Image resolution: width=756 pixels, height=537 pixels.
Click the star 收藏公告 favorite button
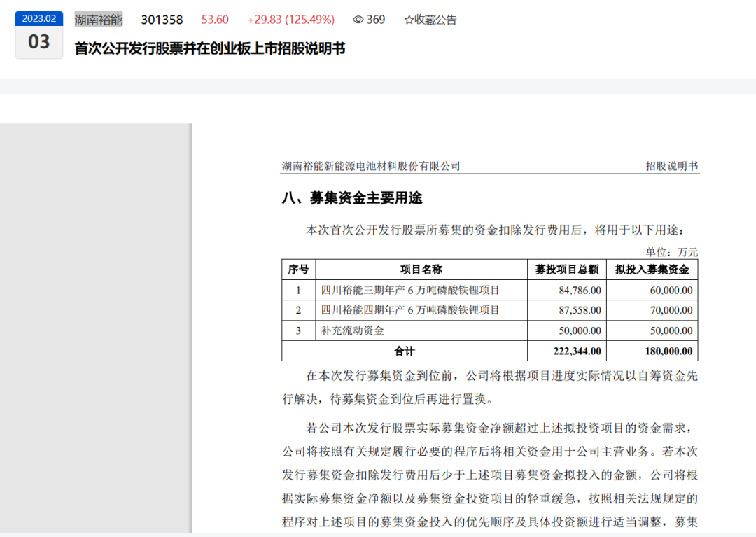pyautogui.click(x=430, y=20)
